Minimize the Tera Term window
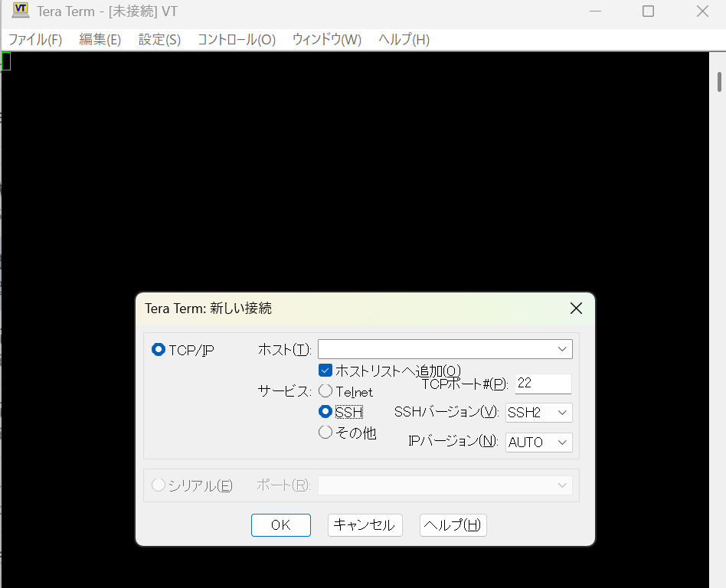 [596, 11]
